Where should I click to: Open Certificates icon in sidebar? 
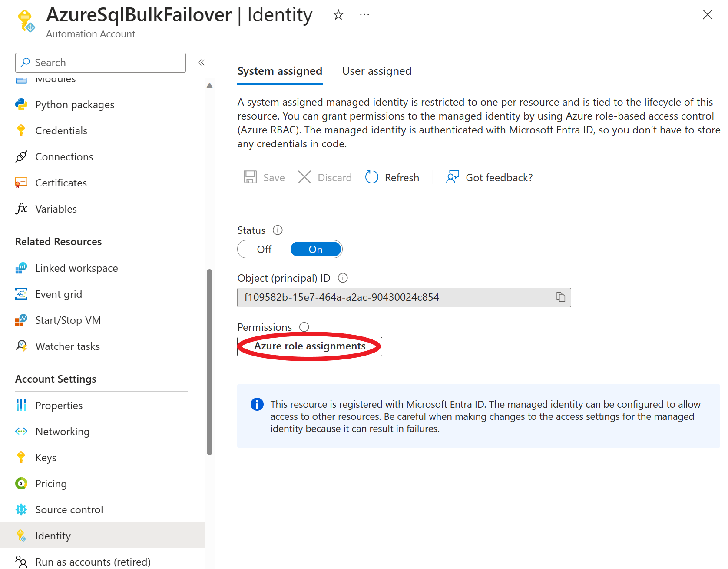point(21,183)
